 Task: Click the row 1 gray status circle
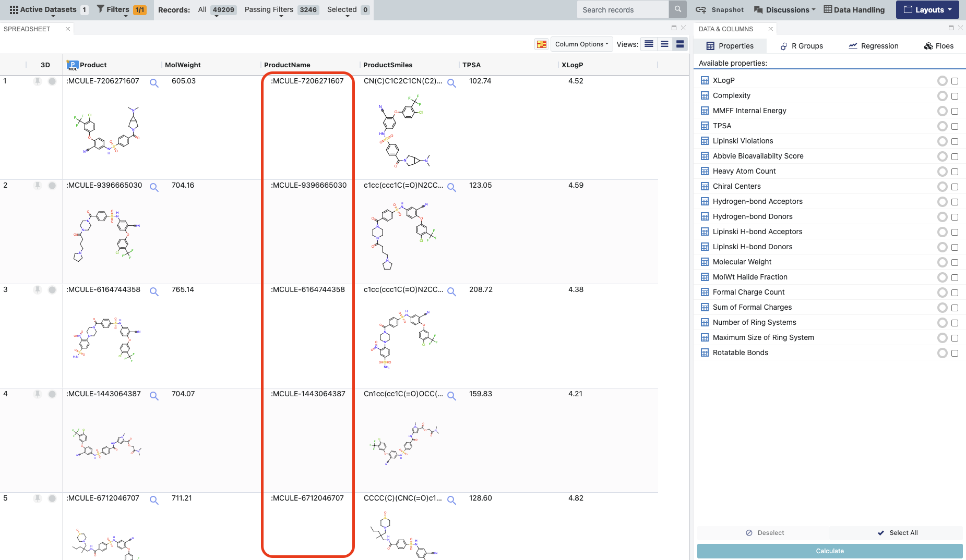pos(52,81)
